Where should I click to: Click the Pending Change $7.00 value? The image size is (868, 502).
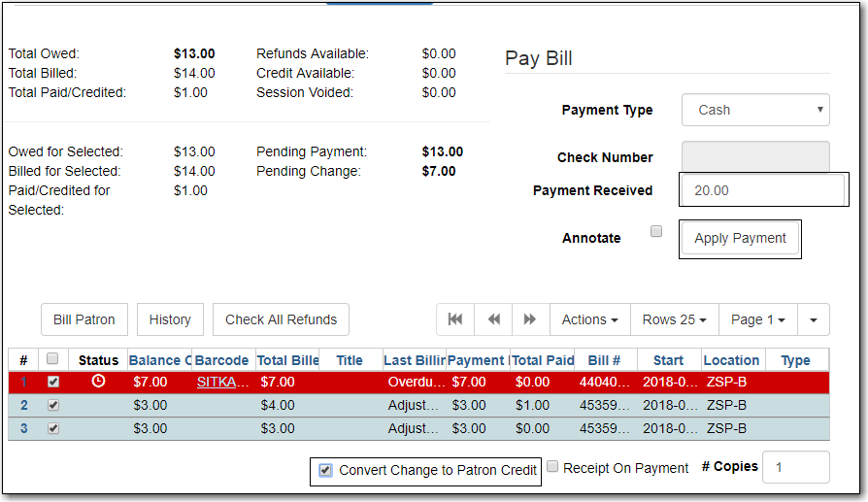coord(439,171)
